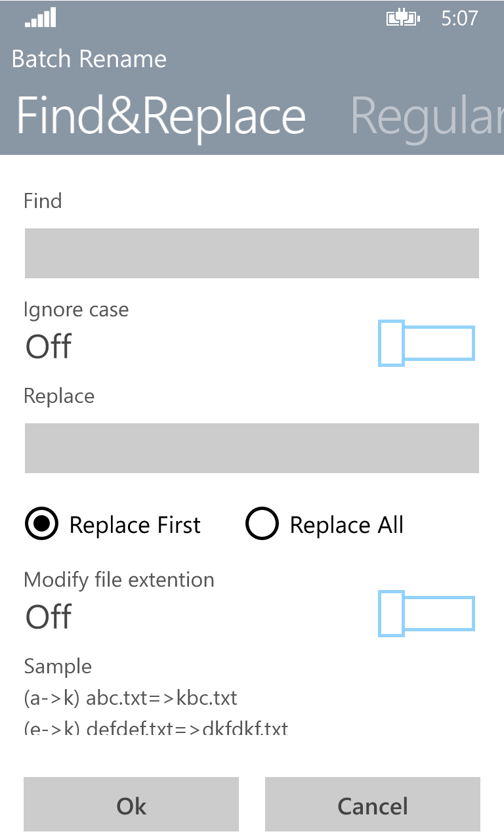
Task: Enable the Modify file extention switch
Action: (x=427, y=614)
